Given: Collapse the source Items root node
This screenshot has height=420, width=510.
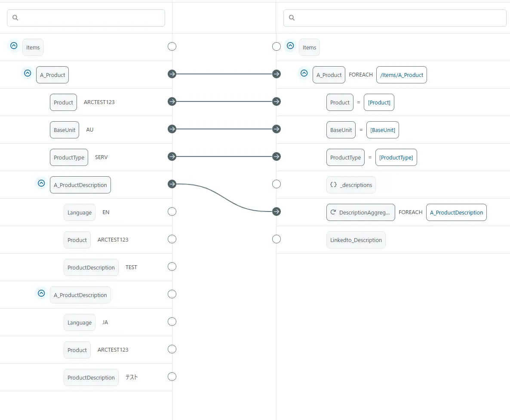Looking at the screenshot, I should click(14, 46).
